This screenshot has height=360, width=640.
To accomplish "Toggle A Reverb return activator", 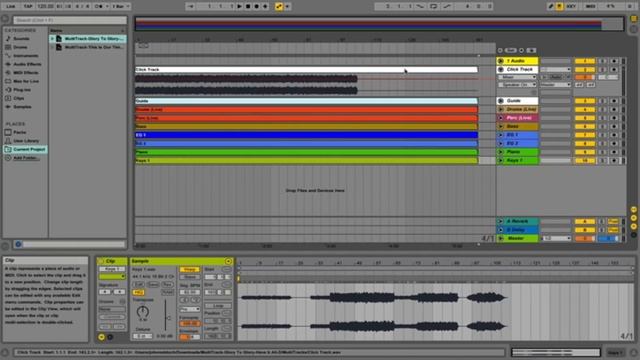I will 584,222.
